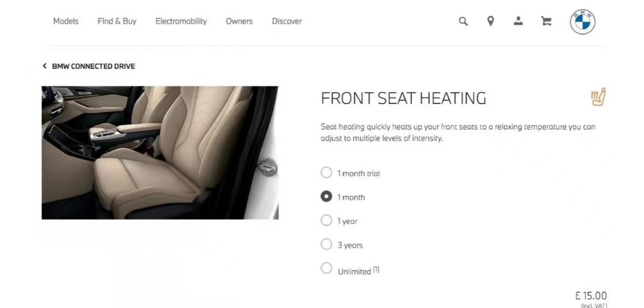Viewport: 644px width, 308px height.
Task: Click the heated seat icon
Action: click(x=598, y=97)
